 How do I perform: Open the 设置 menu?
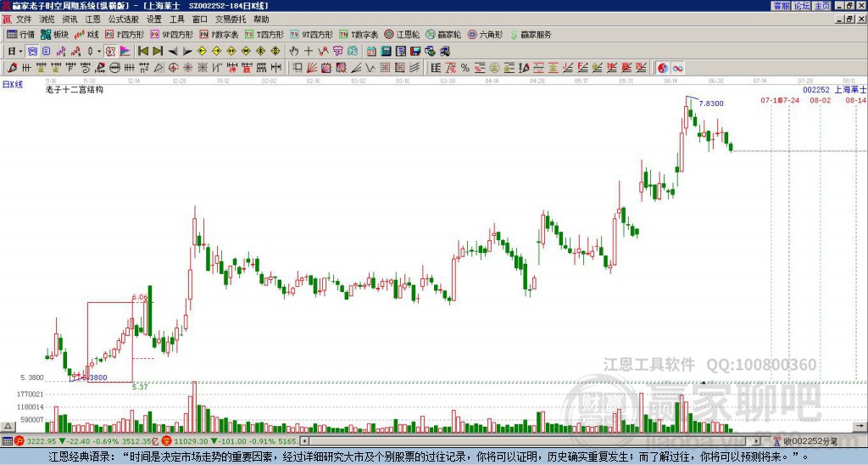[x=154, y=20]
